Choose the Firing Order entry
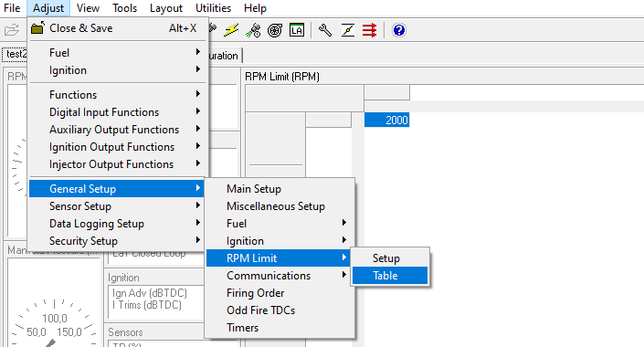This screenshot has width=644, height=347. (280, 293)
